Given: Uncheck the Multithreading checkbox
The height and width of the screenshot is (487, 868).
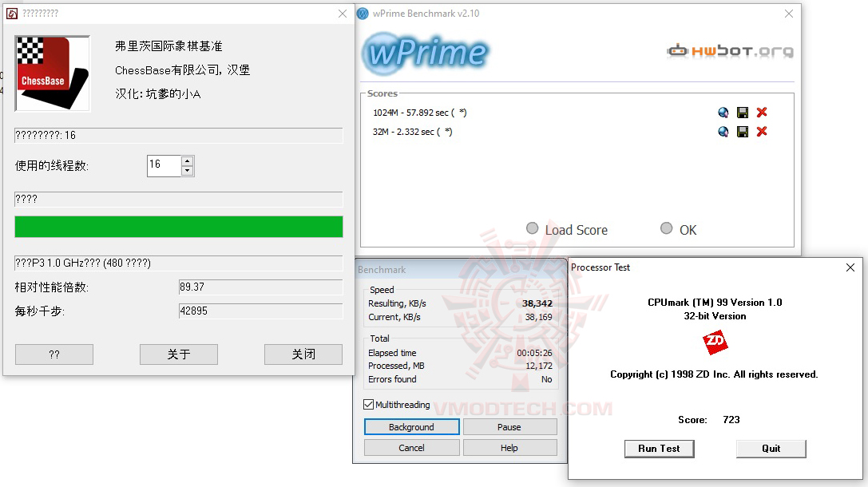Looking at the screenshot, I should pyautogui.click(x=369, y=405).
